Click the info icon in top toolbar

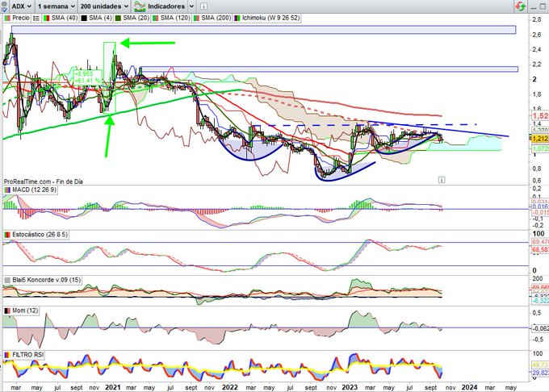(203, 6)
